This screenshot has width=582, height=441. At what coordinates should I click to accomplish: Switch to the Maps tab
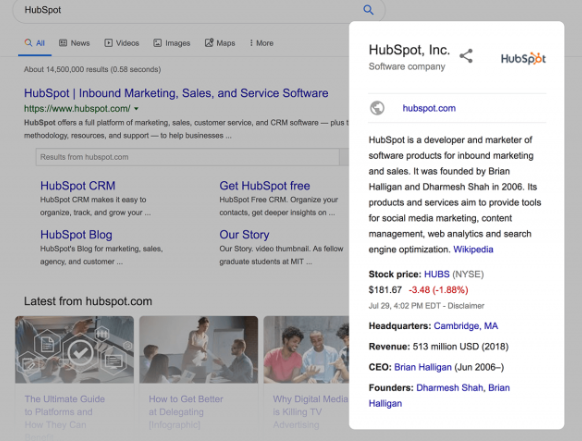(x=220, y=43)
